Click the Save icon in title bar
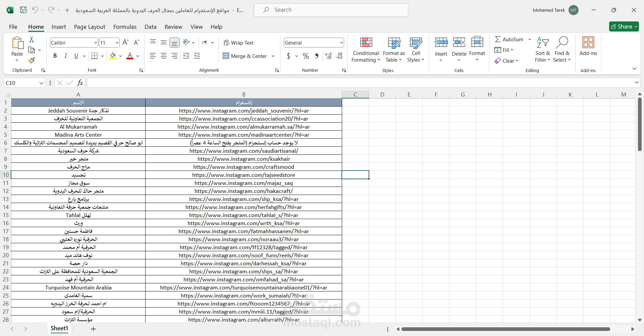The image size is (644, 336). [x=23, y=10]
